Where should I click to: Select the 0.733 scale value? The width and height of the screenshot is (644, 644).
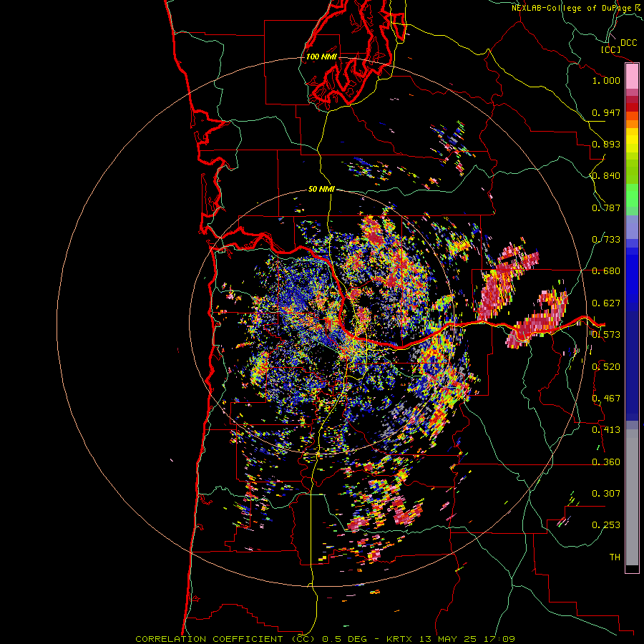point(606,240)
